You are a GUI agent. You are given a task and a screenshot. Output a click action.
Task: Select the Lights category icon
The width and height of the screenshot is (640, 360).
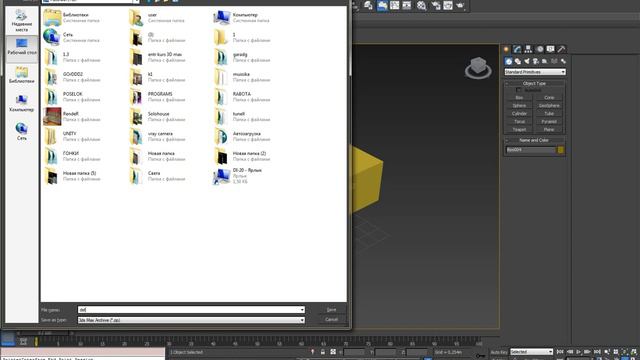point(527,61)
